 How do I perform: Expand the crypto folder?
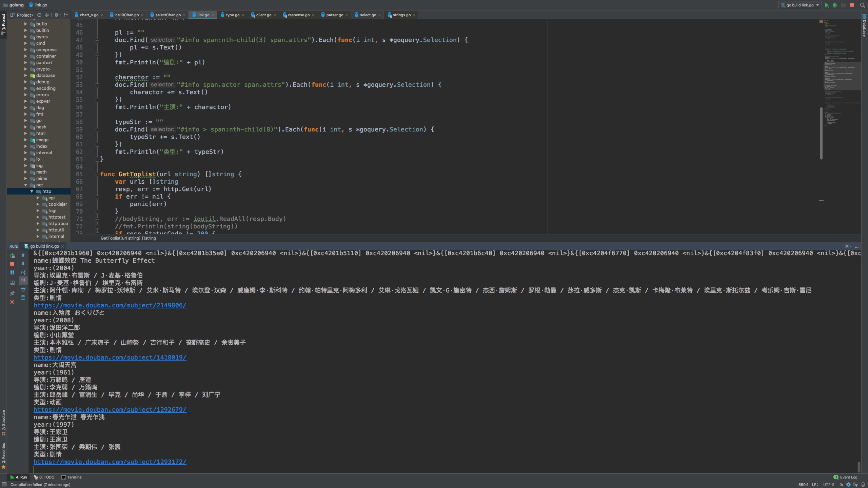click(x=25, y=69)
